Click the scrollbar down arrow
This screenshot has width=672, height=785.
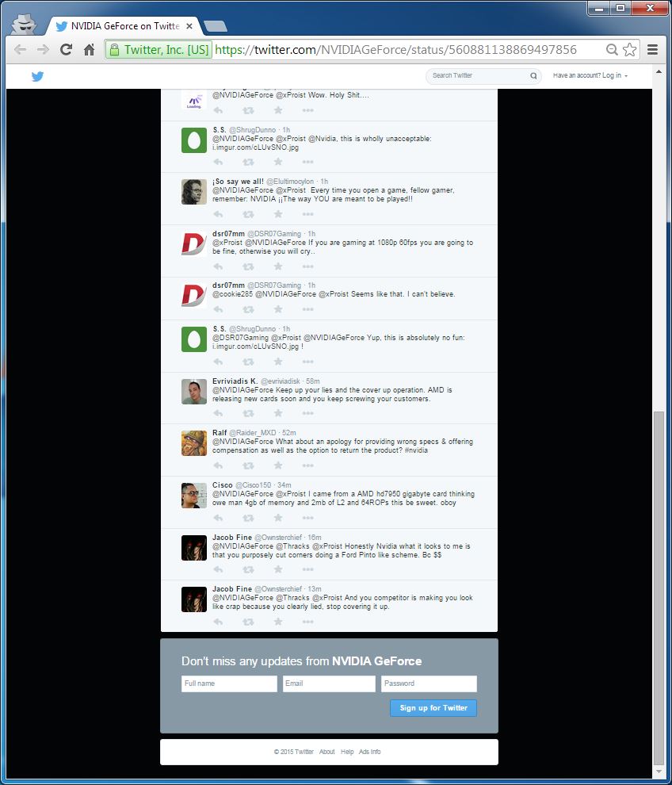659,772
